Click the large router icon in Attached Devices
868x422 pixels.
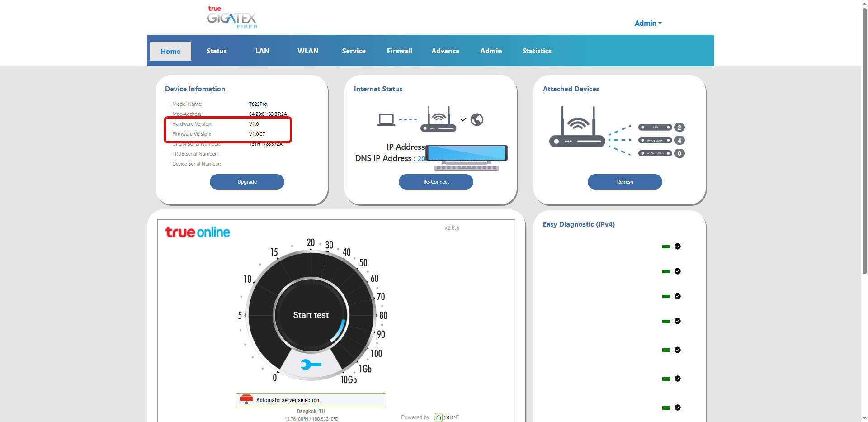pos(577,127)
